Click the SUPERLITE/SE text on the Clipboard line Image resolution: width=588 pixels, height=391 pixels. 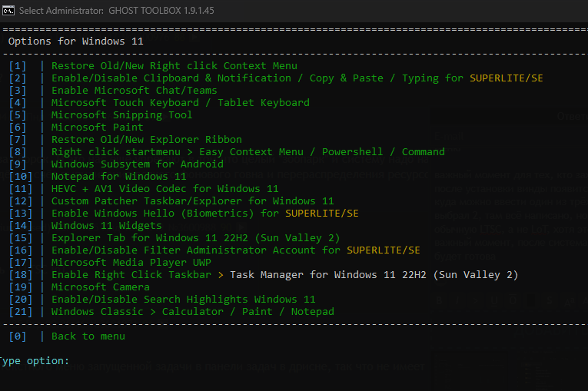[x=507, y=78]
